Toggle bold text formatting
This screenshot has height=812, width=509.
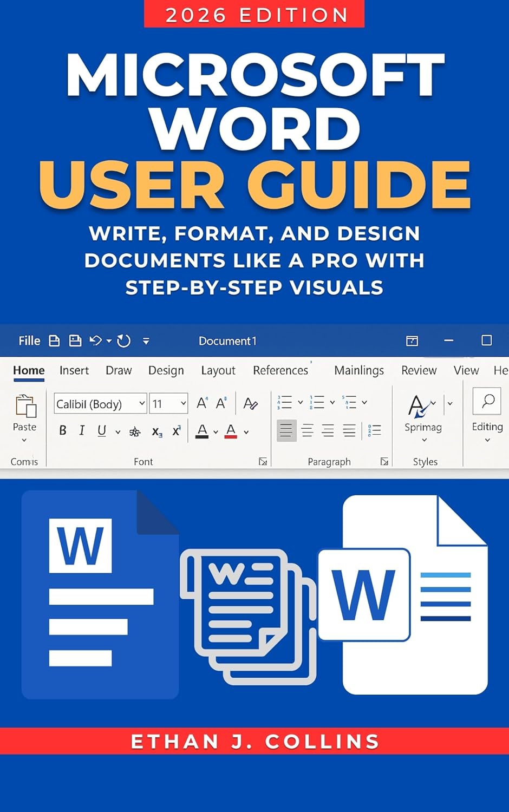[x=63, y=430]
